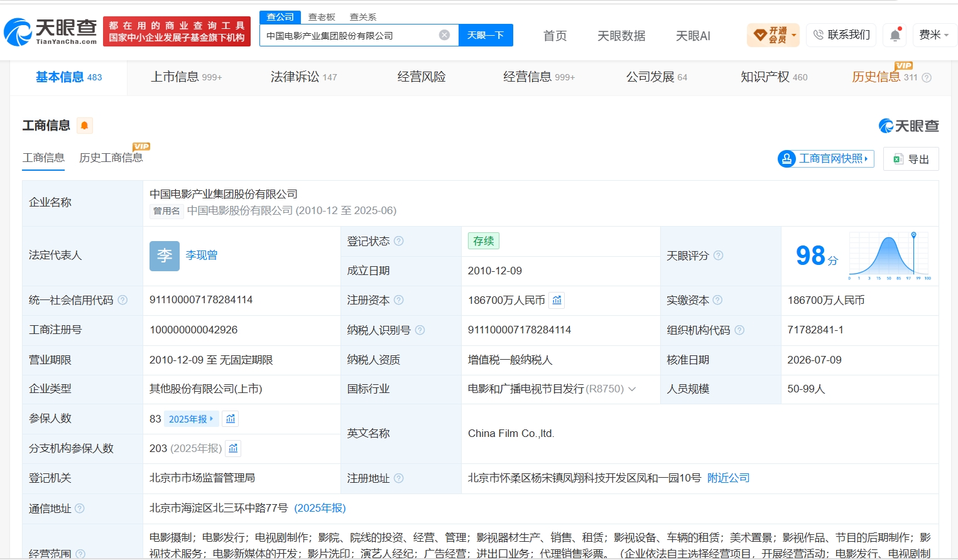Click the 曾用名 former name tag
The height and width of the screenshot is (560, 958).
pos(166,211)
